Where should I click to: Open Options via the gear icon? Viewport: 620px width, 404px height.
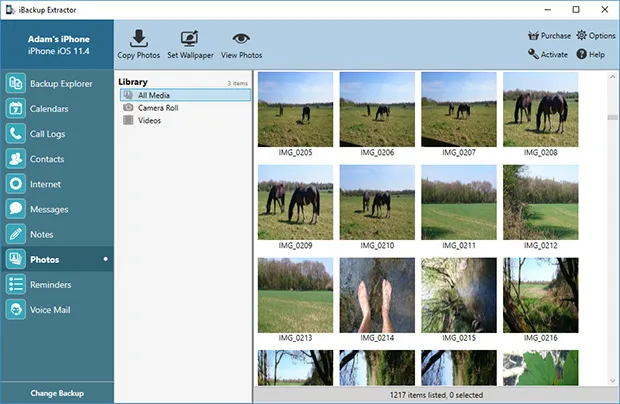coord(581,35)
